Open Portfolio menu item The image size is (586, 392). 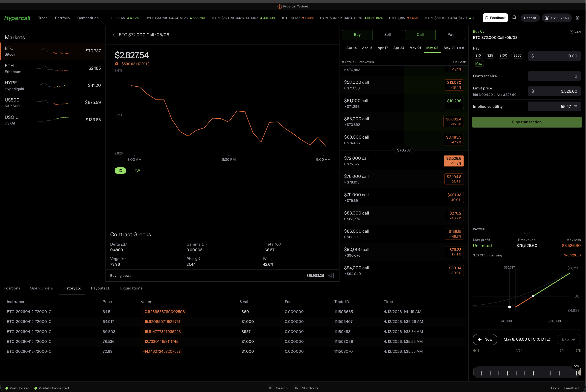pos(62,18)
